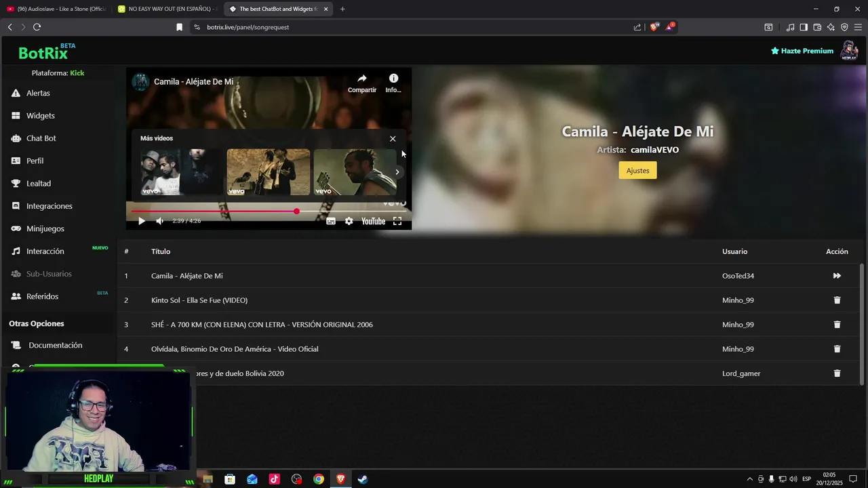The height and width of the screenshot is (488, 868).
Task: Skip the current song Camila - Aléjate De Mi
Action: coord(837,276)
